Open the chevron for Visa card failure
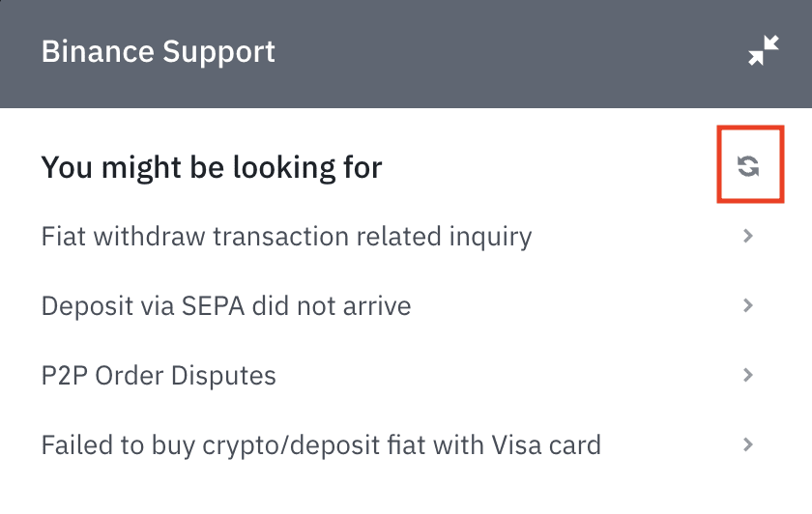 tap(748, 444)
